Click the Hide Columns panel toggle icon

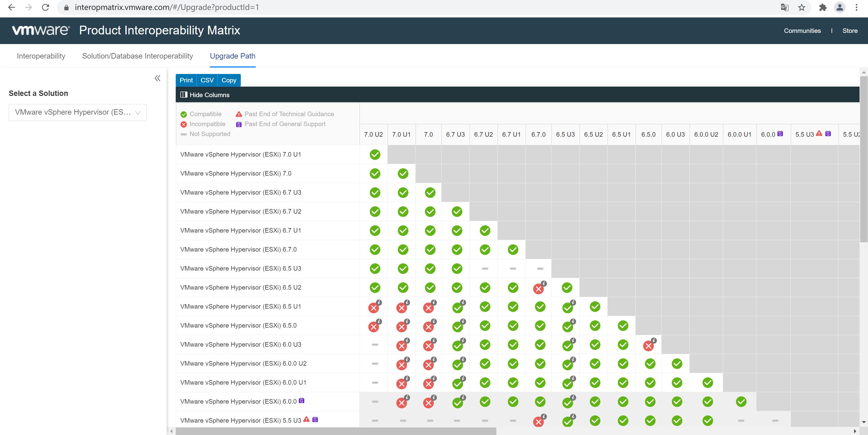coord(183,94)
